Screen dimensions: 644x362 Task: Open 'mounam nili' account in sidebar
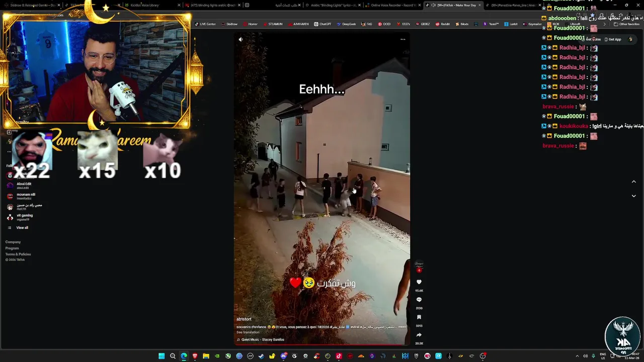point(23,196)
